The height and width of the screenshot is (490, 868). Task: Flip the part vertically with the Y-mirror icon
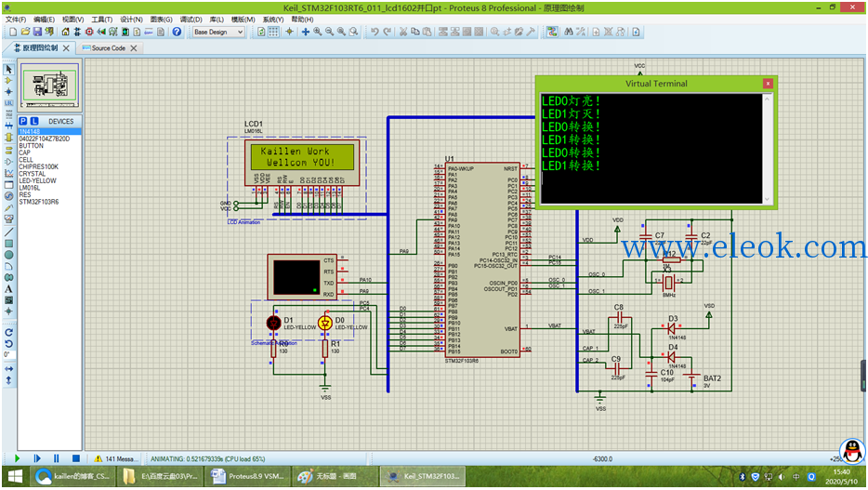click(x=8, y=380)
